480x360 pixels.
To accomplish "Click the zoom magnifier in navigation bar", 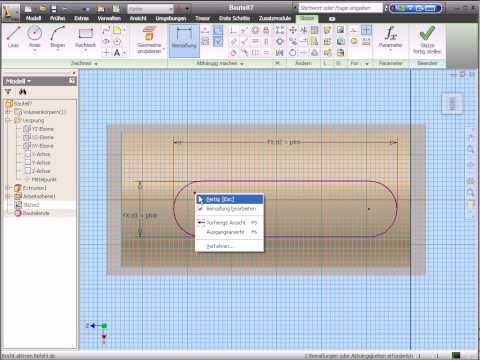I will click(470, 149).
